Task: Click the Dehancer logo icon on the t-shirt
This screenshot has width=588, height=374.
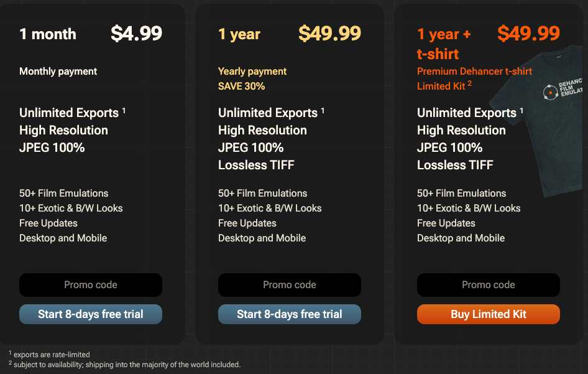Action: click(549, 93)
